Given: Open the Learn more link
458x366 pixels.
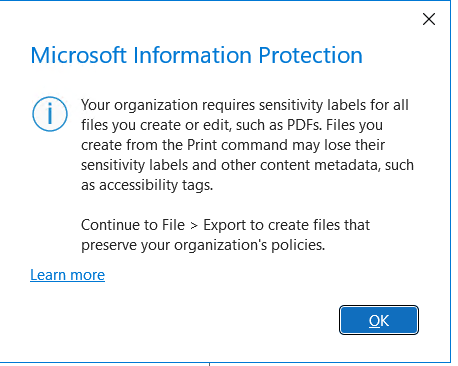Looking at the screenshot, I should [67, 275].
